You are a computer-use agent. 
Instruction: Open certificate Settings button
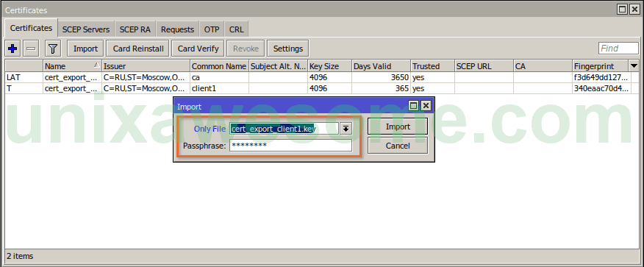click(288, 49)
